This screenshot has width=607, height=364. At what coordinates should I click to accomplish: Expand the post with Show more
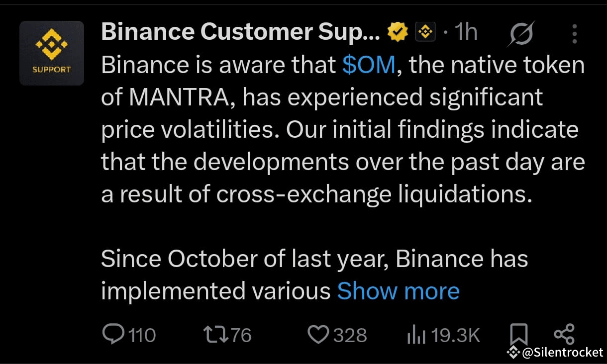pos(398,290)
